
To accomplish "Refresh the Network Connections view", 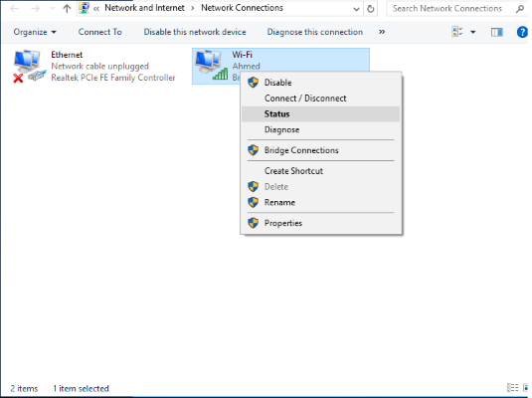I will click(371, 9).
